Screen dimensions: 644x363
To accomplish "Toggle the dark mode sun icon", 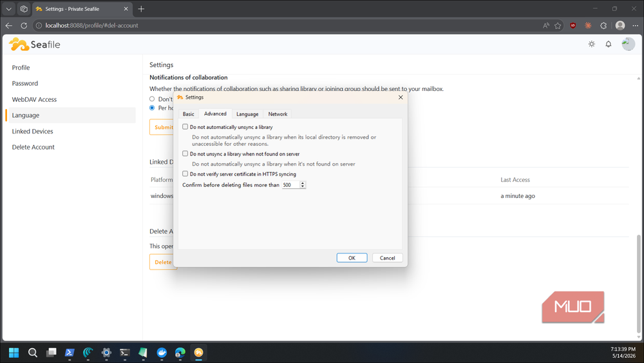I will [x=591, y=44].
